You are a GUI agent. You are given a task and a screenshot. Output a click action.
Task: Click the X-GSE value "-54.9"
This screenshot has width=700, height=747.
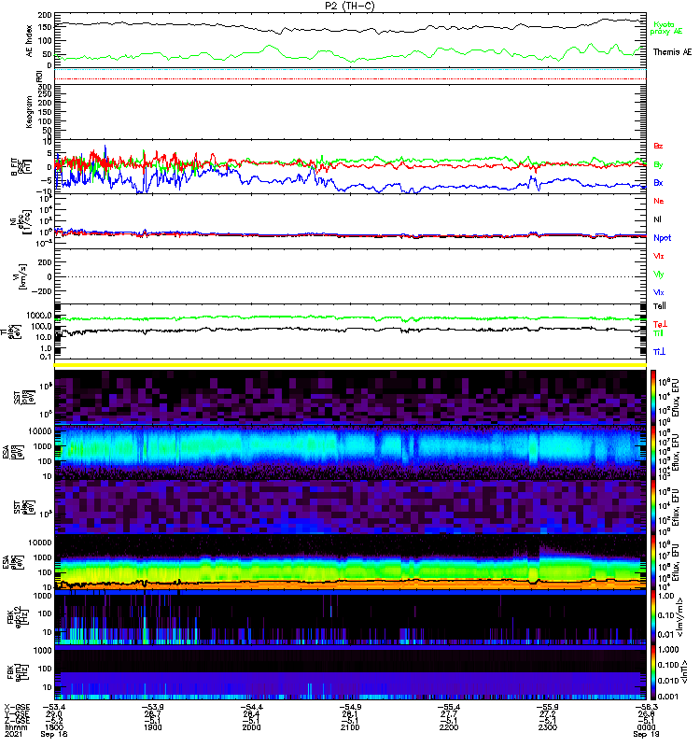pos(350,707)
